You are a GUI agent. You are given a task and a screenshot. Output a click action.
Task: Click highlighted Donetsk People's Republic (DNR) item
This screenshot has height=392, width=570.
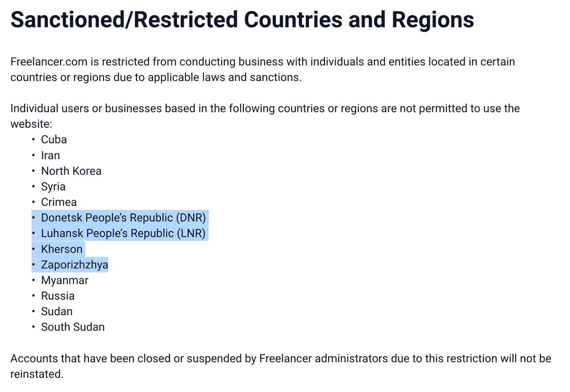(123, 218)
